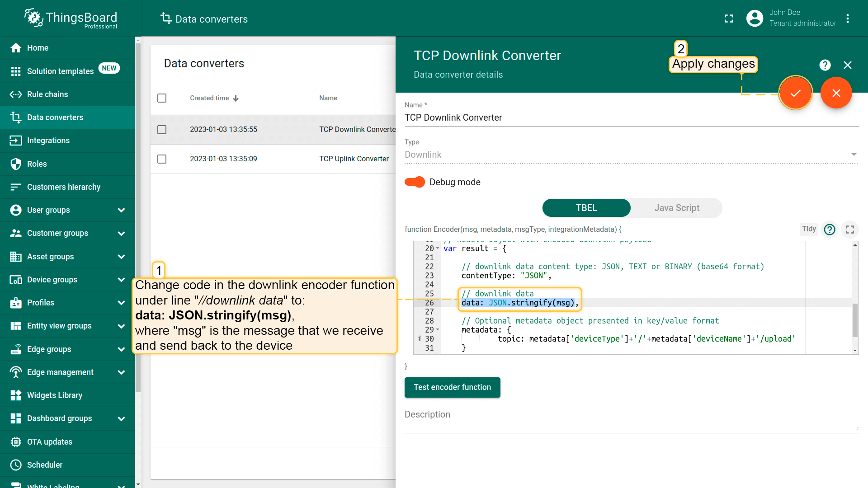Expand code editor to fullscreen
Viewport: 868px width, 488px height.
click(x=850, y=230)
